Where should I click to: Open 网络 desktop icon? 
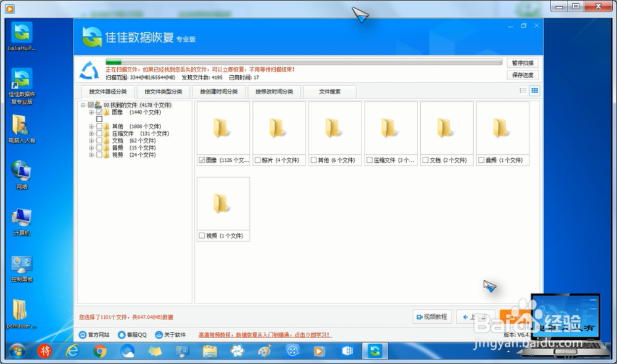pos(22,175)
